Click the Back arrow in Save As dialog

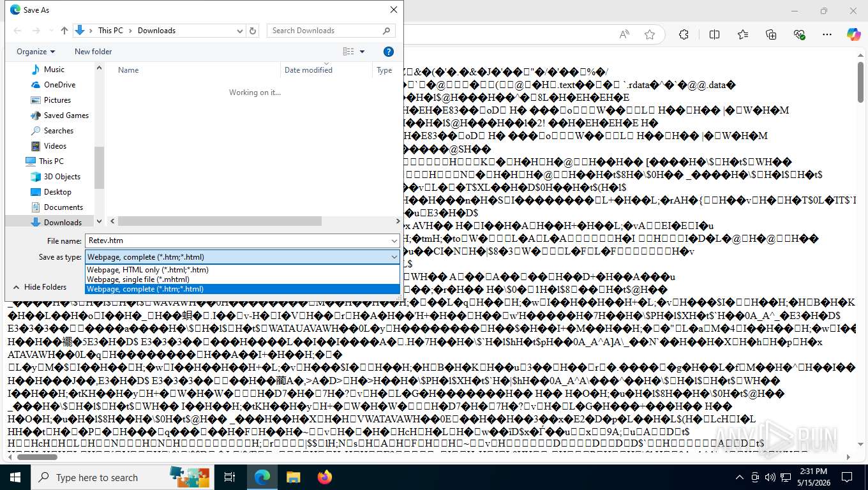click(x=17, y=31)
